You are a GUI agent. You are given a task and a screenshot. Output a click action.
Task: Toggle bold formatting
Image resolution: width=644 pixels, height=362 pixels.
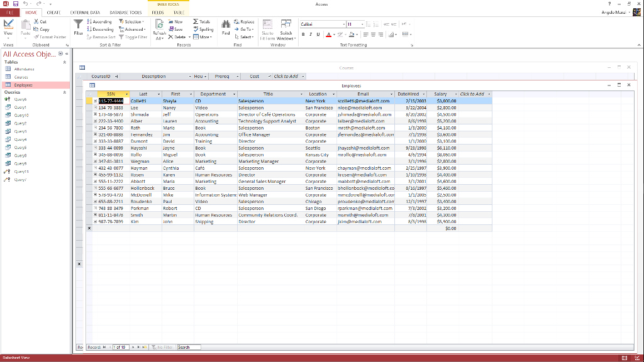[303, 34]
